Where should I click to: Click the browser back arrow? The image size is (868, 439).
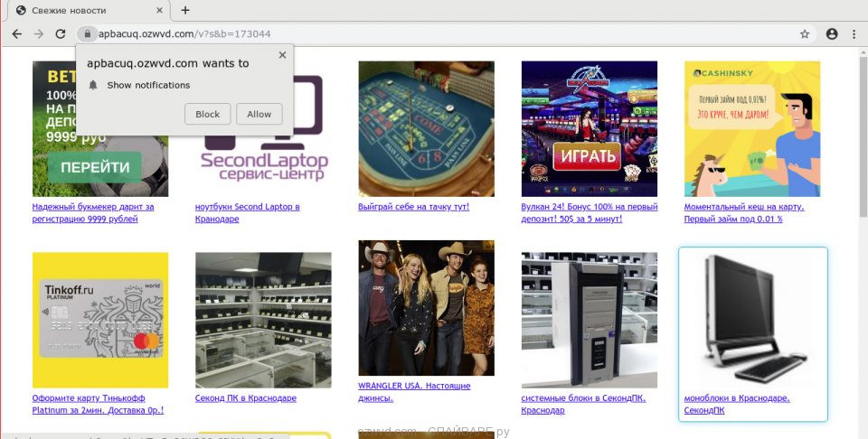click(x=16, y=34)
